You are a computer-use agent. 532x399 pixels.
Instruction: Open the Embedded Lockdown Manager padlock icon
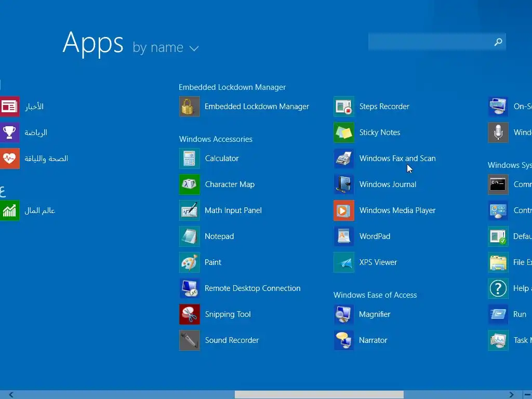pyautogui.click(x=189, y=107)
